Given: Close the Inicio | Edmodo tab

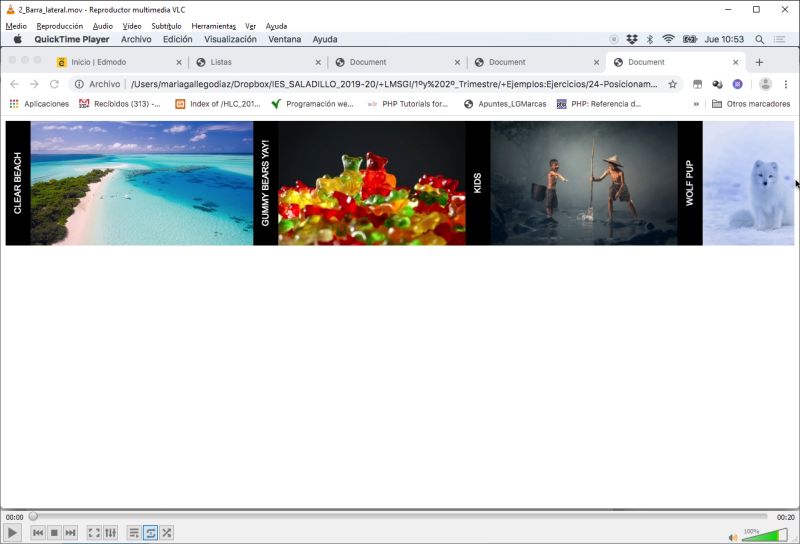Looking at the screenshot, I should (x=179, y=62).
